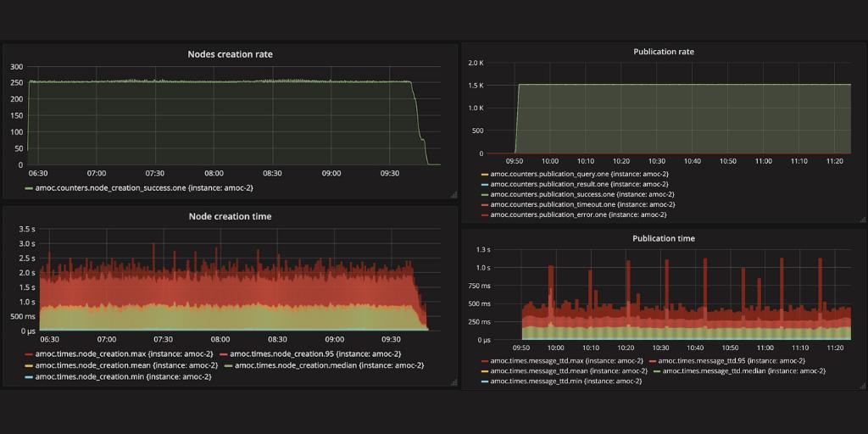
Task: Open color picker for message_ttd.min swatch
Action: [x=485, y=381]
